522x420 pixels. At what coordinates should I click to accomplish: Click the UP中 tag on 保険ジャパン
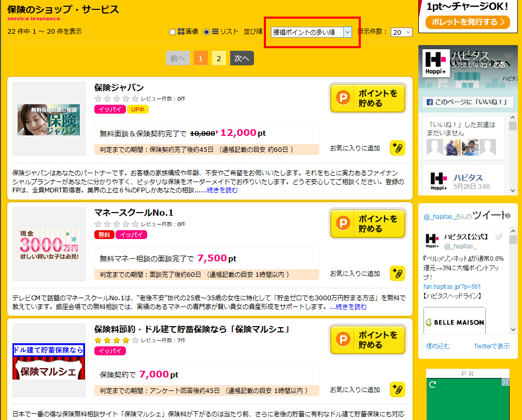coord(138,109)
